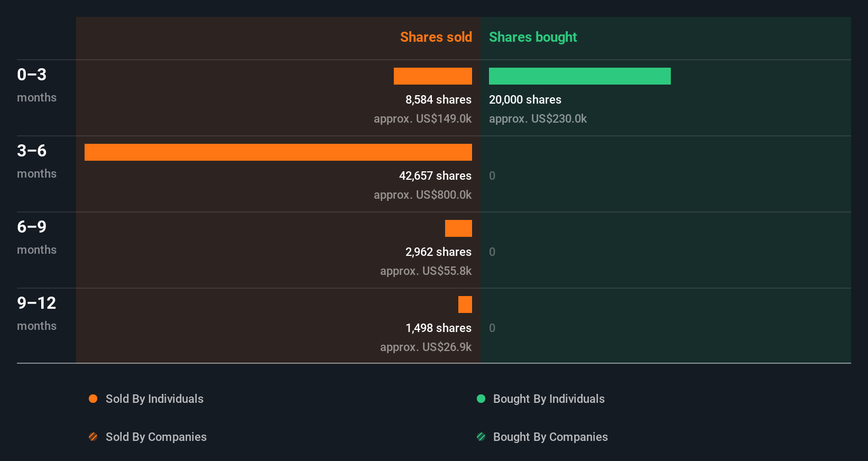868x461 pixels.
Task: Click the zero bought value in 6–9 months row
Action: pyautogui.click(x=492, y=252)
